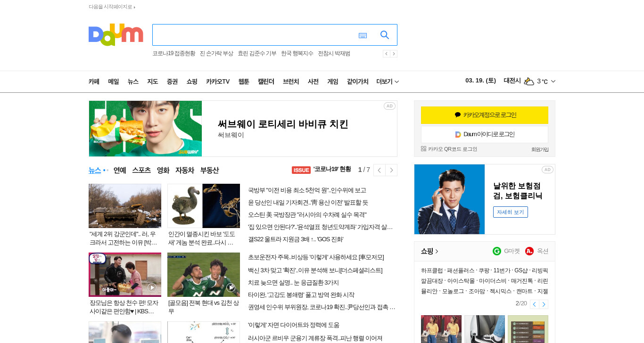
Task: Click the AD badge on insurance banner
Action: click(x=547, y=170)
